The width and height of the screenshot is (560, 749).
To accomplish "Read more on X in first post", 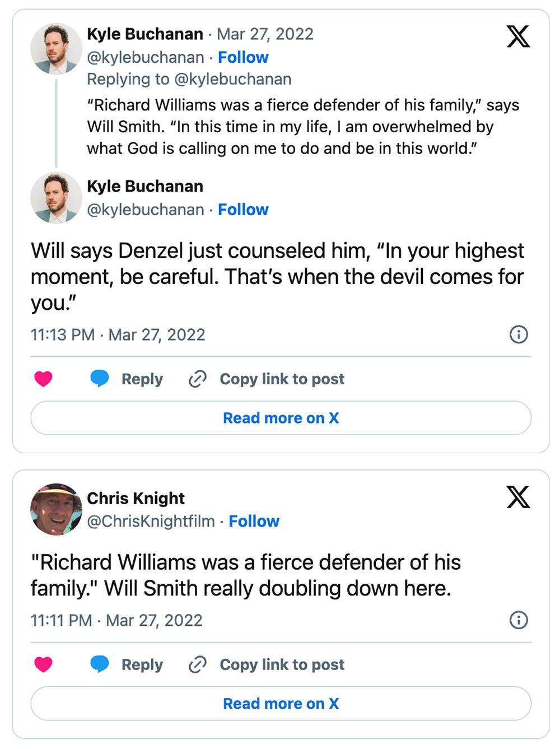I will pyautogui.click(x=281, y=418).
